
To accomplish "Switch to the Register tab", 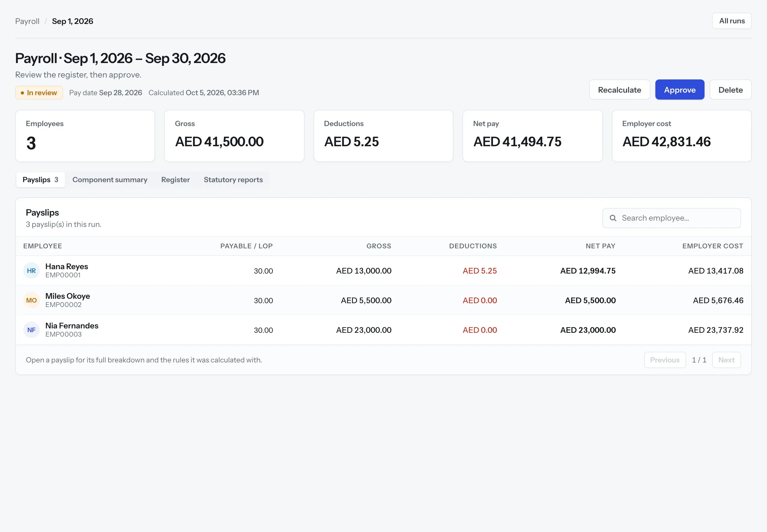I will click(x=175, y=180).
